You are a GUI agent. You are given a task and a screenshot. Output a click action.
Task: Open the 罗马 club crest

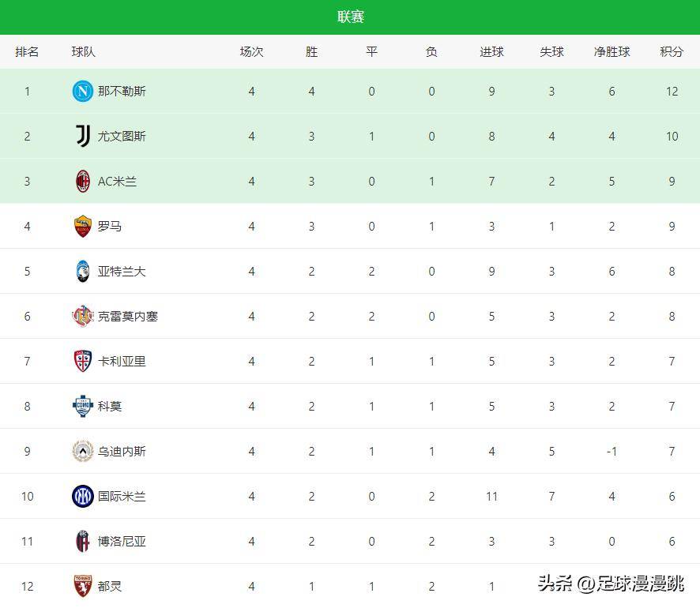click(81, 226)
